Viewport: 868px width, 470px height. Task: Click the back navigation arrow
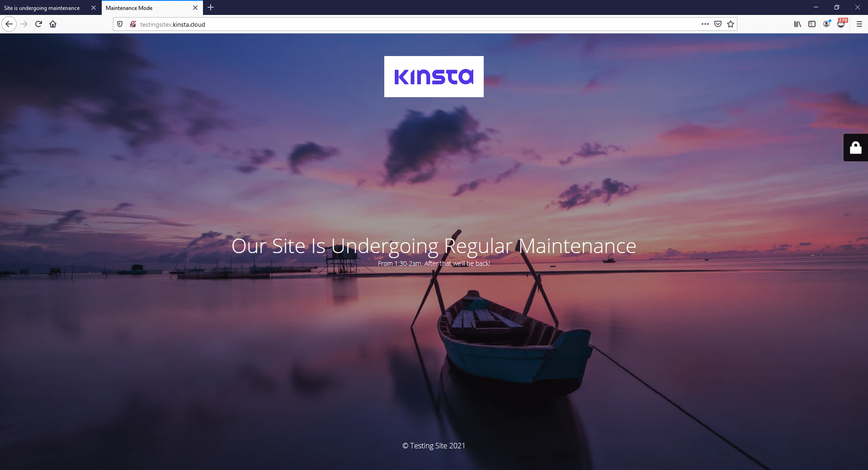point(9,24)
